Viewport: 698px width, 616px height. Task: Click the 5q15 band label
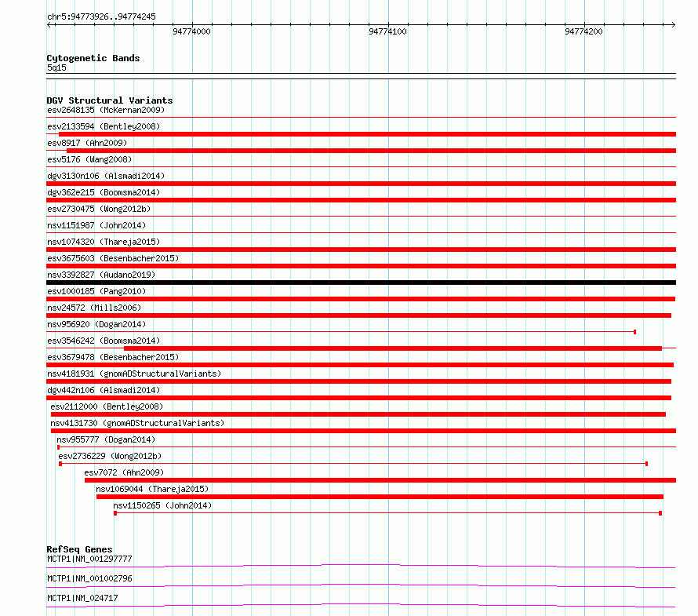pos(56,67)
